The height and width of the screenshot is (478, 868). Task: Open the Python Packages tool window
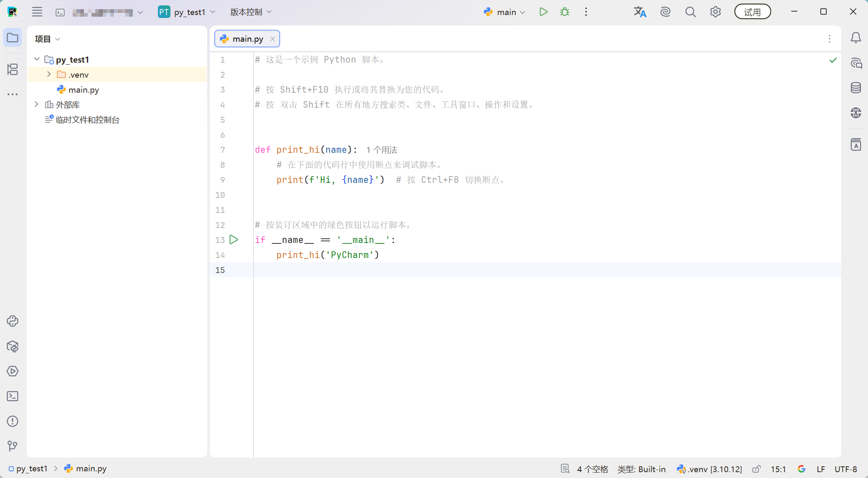point(13,346)
